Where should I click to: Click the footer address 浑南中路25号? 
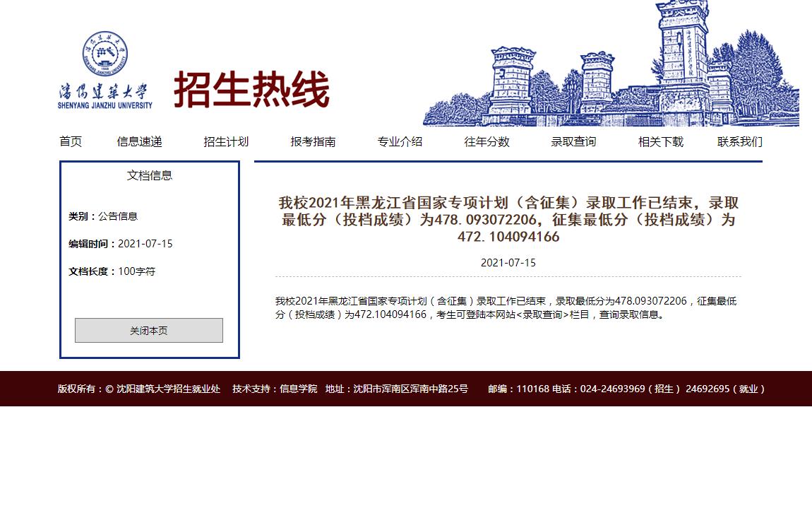pos(397,389)
